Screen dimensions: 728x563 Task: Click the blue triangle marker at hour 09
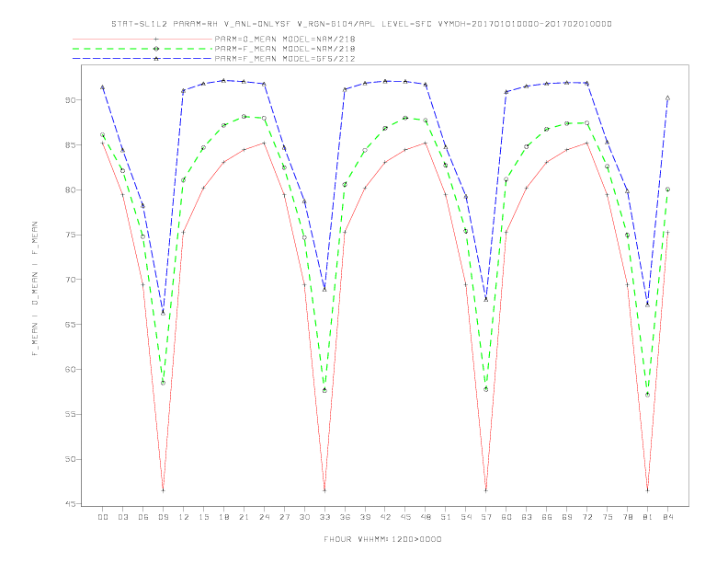tap(163, 313)
